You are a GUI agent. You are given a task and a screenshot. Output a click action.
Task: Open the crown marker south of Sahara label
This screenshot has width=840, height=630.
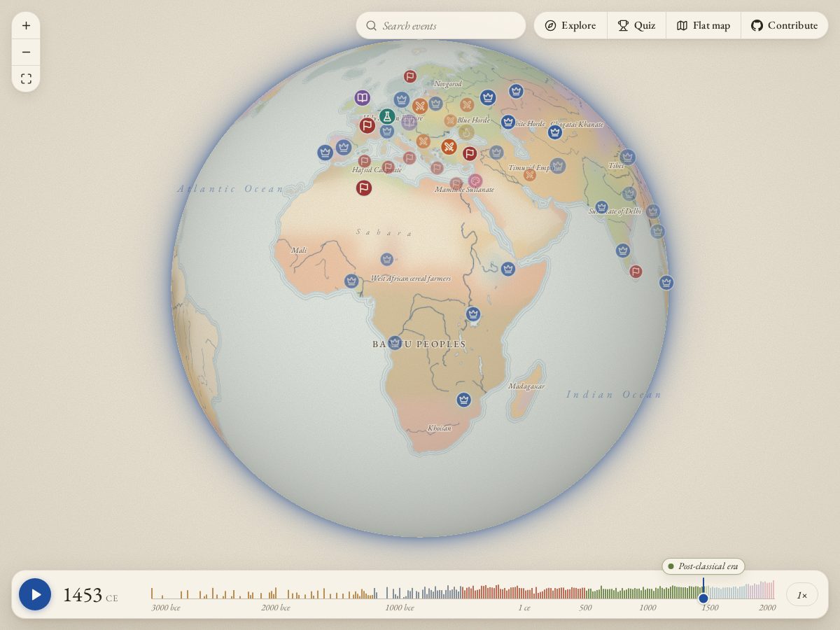(387, 260)
